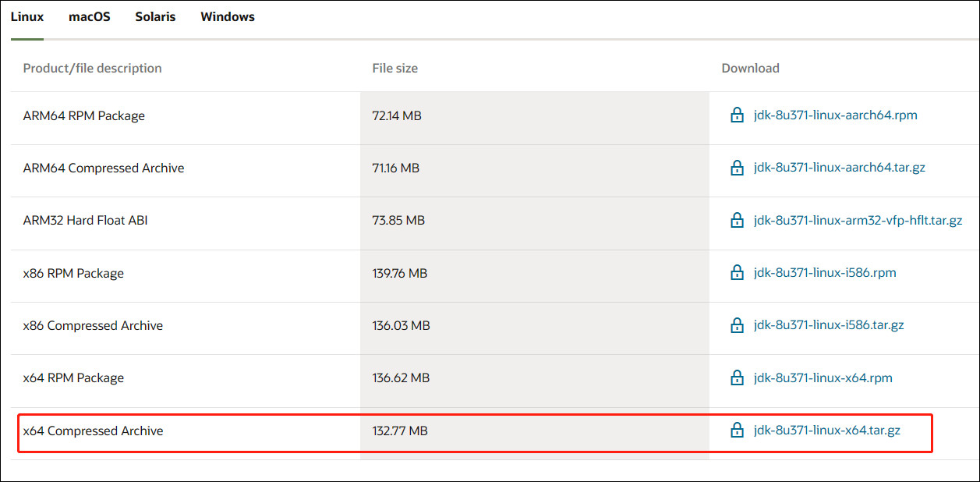Download jdk-8u371-linux-x64.tar.gz
The width and height of the screenshot is (980, 482).
tap(827, 430)
